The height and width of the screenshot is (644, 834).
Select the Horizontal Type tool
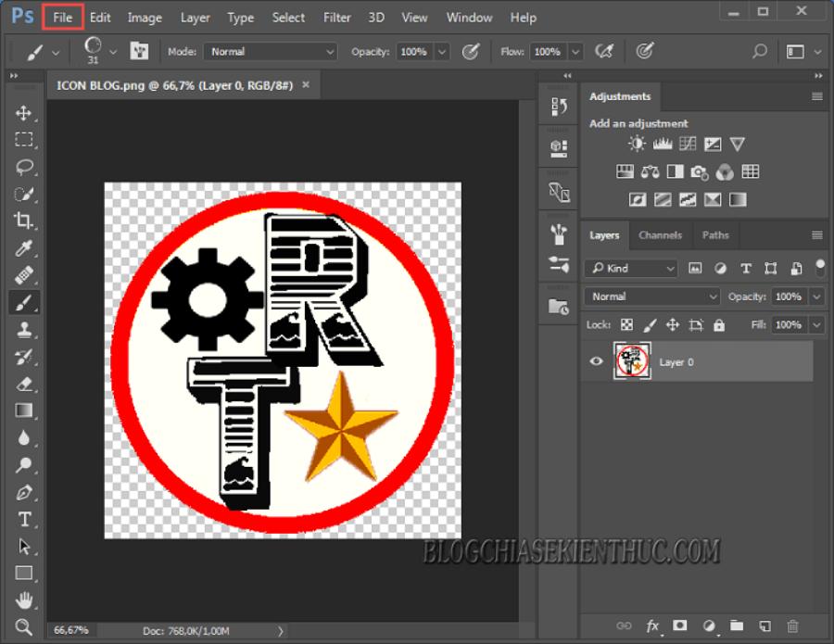(24, 519)
